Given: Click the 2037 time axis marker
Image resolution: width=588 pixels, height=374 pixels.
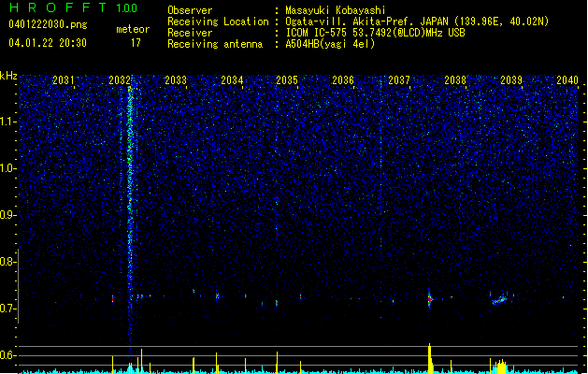Looking at the screenshot, I should 399,80.
